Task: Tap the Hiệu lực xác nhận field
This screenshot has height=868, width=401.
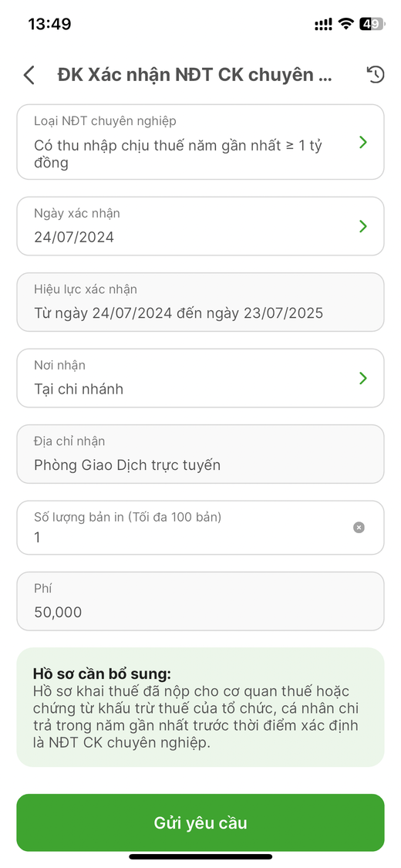Action: click(200, 302)
